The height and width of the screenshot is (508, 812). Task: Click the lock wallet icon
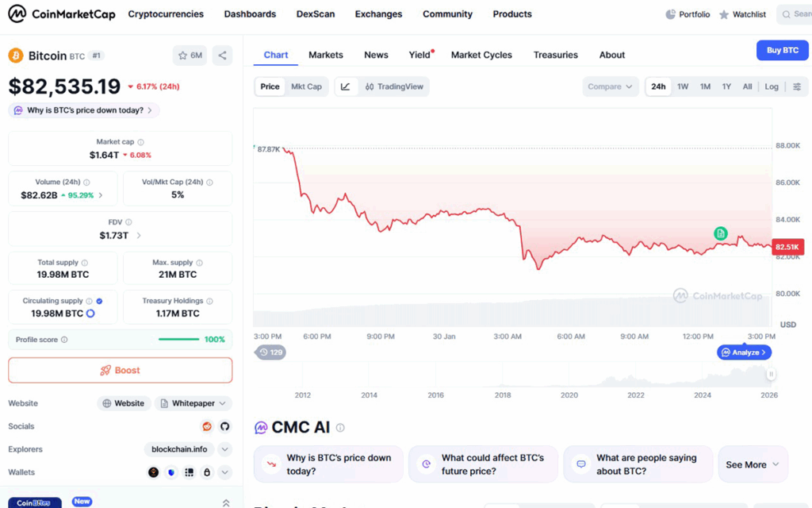pyautogui.click(x=207, y=472)
